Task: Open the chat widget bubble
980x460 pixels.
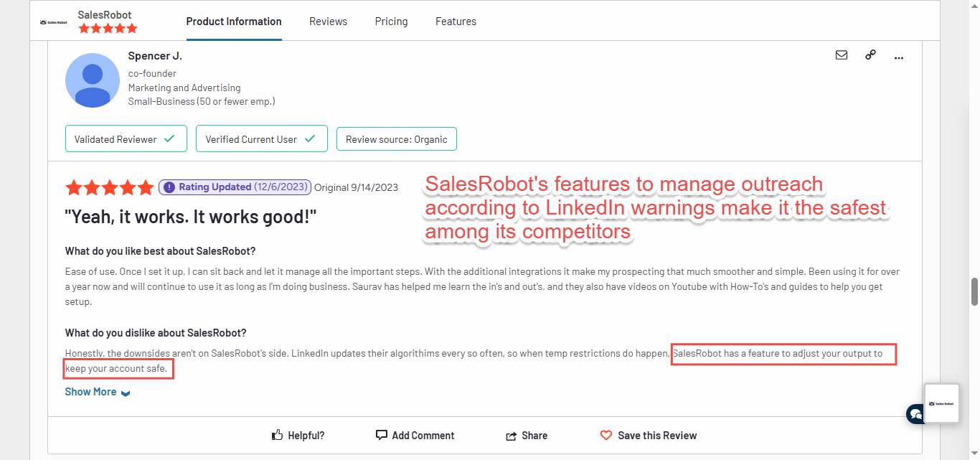Action: pyautogui.click(x=915, y=414)
